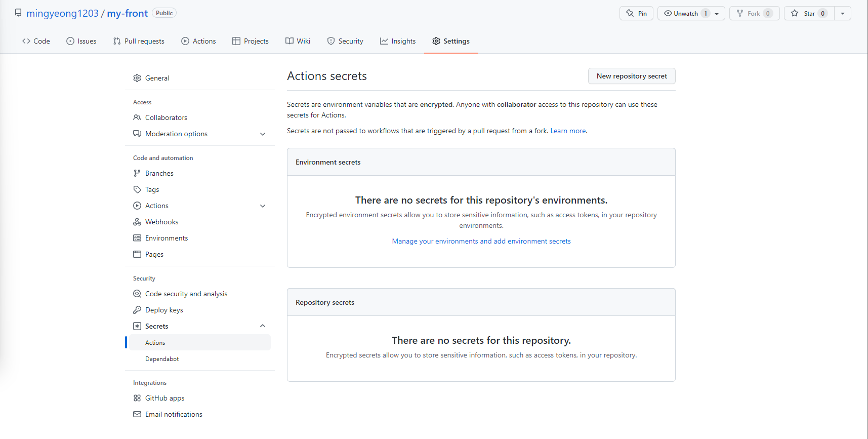Click the Pin icon in header
This screenshot has width=868, height=439.
(x=630, y=13)
